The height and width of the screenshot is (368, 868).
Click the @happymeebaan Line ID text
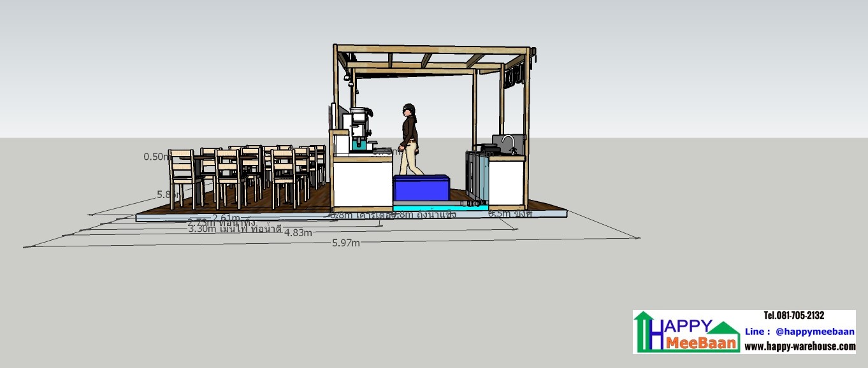(814, 332)
